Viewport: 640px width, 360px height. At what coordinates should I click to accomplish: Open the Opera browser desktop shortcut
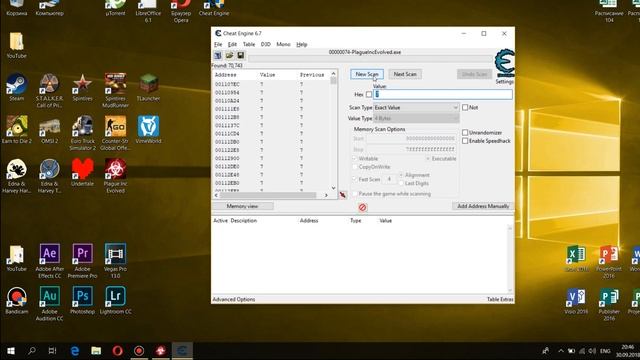tap(181, 10)
